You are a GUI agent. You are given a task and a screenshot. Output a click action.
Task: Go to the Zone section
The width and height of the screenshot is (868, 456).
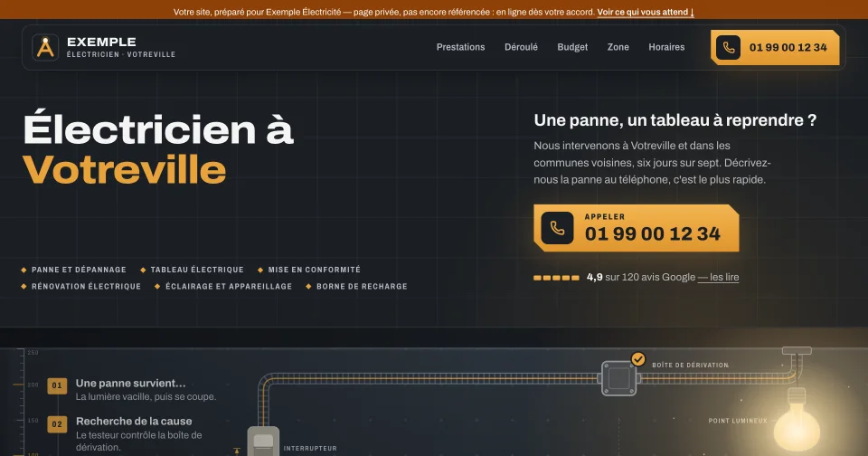tap(618, 47)
